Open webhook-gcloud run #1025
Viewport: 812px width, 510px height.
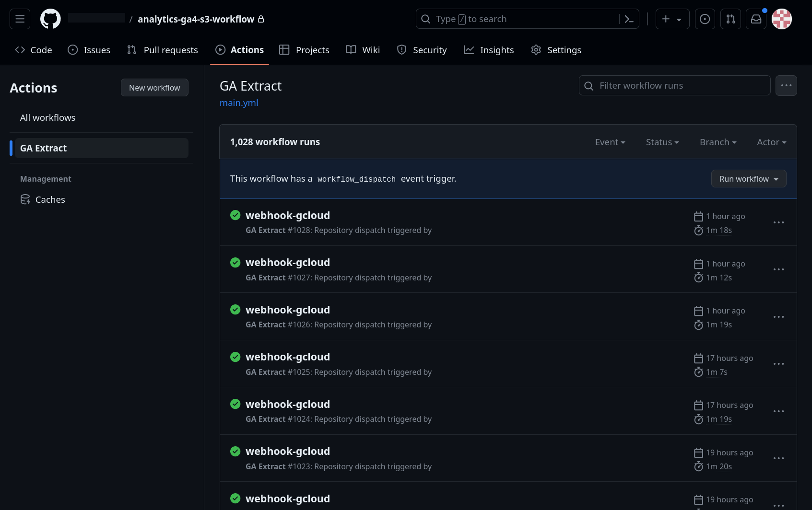click(x=288, y=357)
